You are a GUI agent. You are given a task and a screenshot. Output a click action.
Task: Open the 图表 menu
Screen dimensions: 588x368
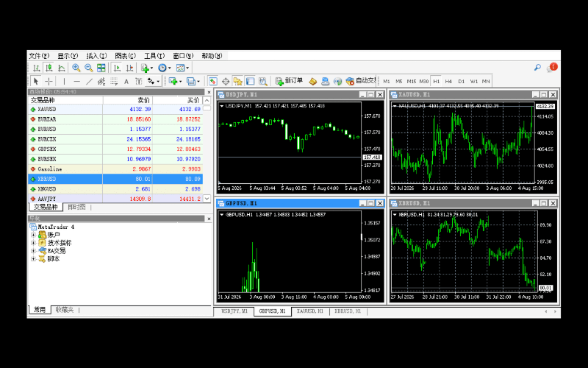(x=125, y=56)
